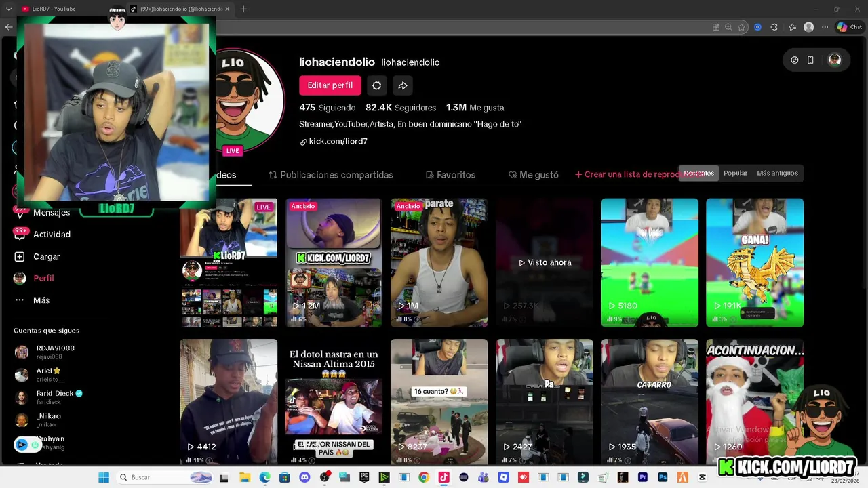Screen dimensions: 868x488
Task: Open the Nissan Altima 2015 video
Action: coord(334,402)
